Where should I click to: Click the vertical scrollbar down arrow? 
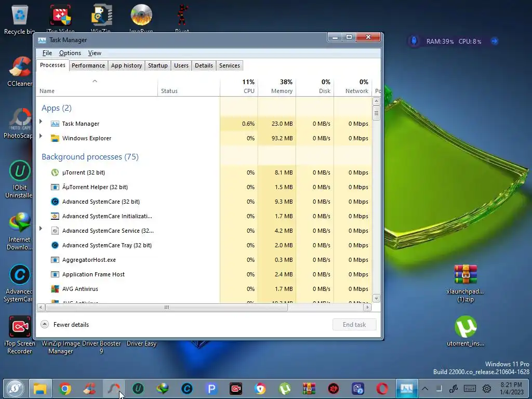click(376, 298)
